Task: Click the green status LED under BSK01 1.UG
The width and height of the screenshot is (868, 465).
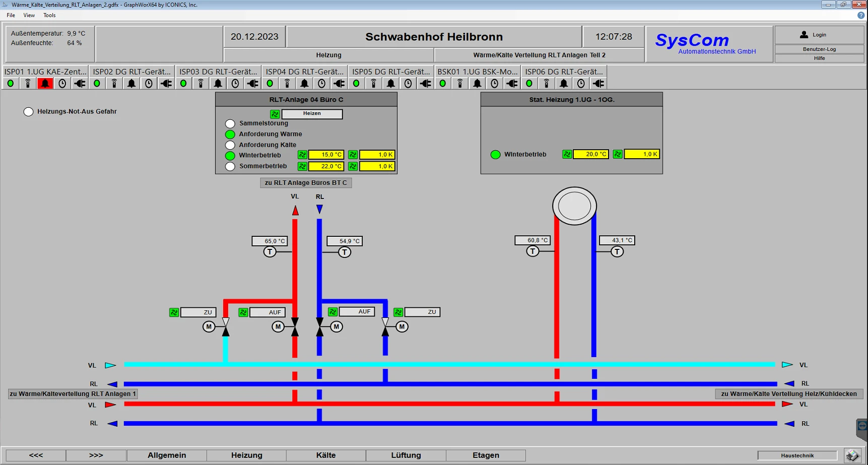Action: pos(443,83)
